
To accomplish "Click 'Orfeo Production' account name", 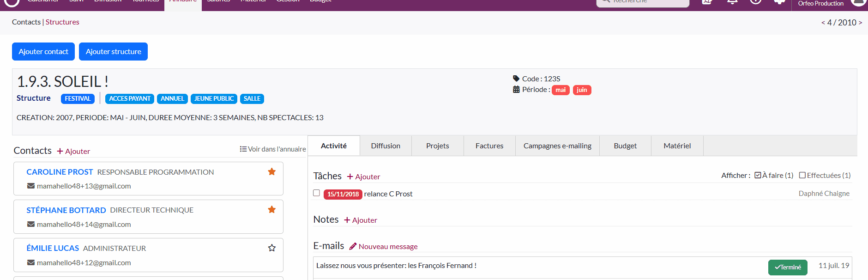I will click(821, 3).
